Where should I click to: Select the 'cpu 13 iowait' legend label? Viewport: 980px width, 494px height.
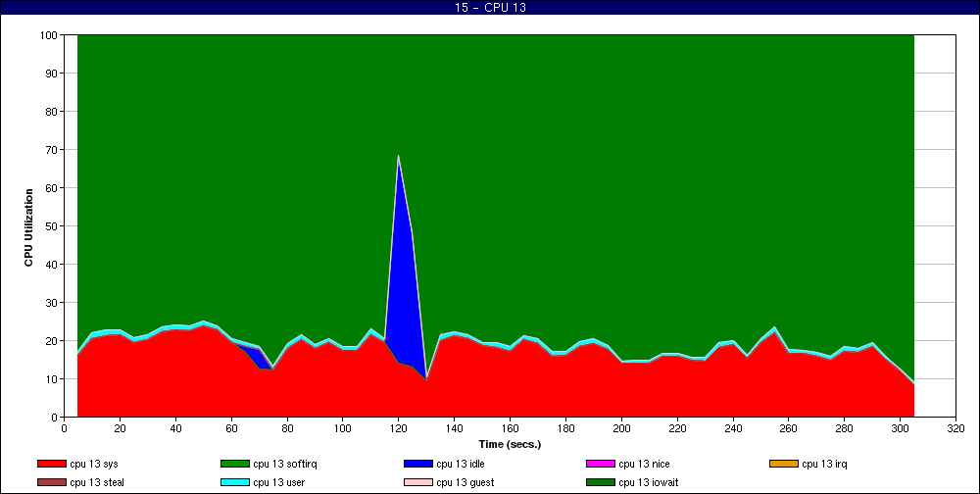[x=649, y=483]
